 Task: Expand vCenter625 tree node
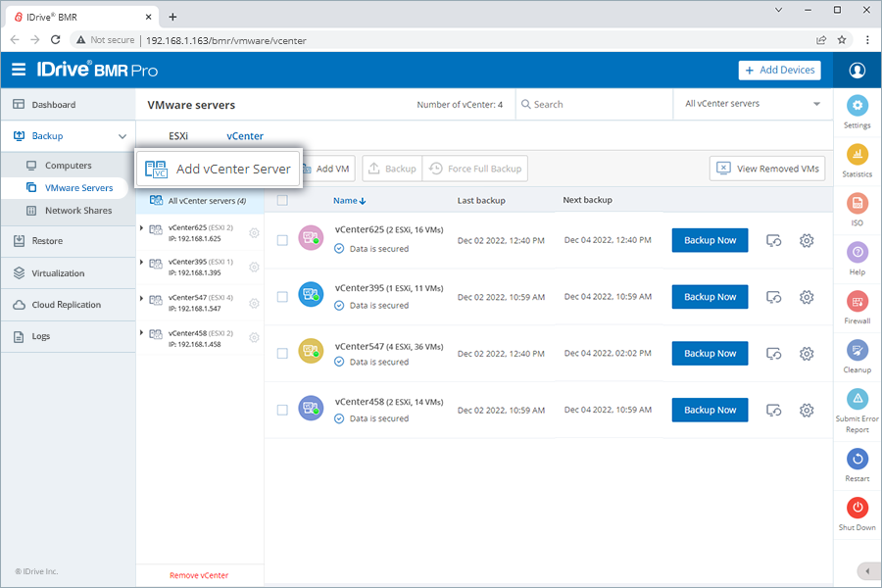(141, 228)
